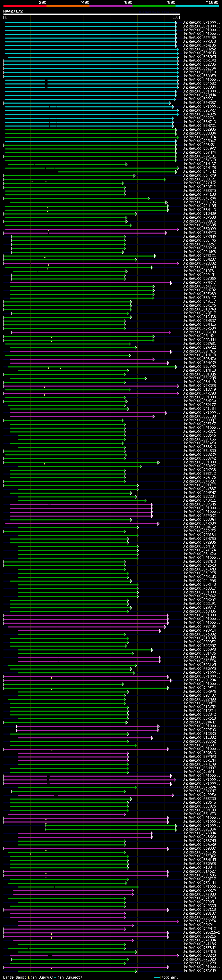Click the UniRef100_Q94BR5 label
Viewport: 222px width, 980px height.
coord(199,114)
